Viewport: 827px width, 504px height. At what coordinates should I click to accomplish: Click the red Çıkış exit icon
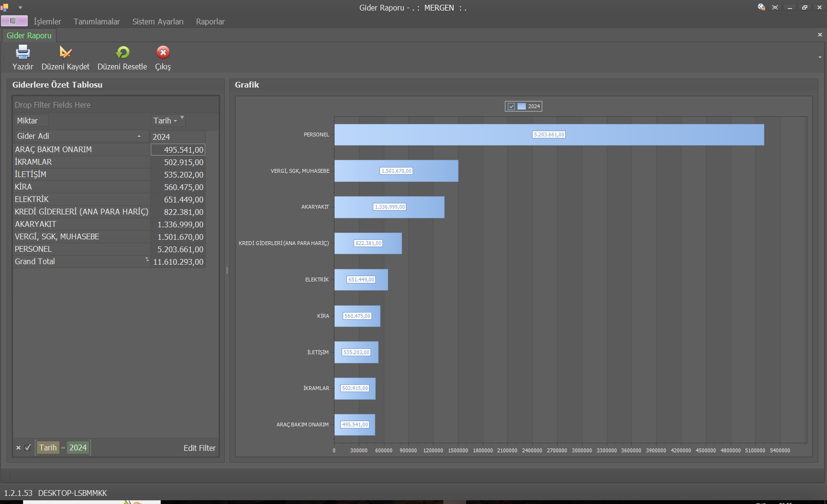[x=163, y=52]
